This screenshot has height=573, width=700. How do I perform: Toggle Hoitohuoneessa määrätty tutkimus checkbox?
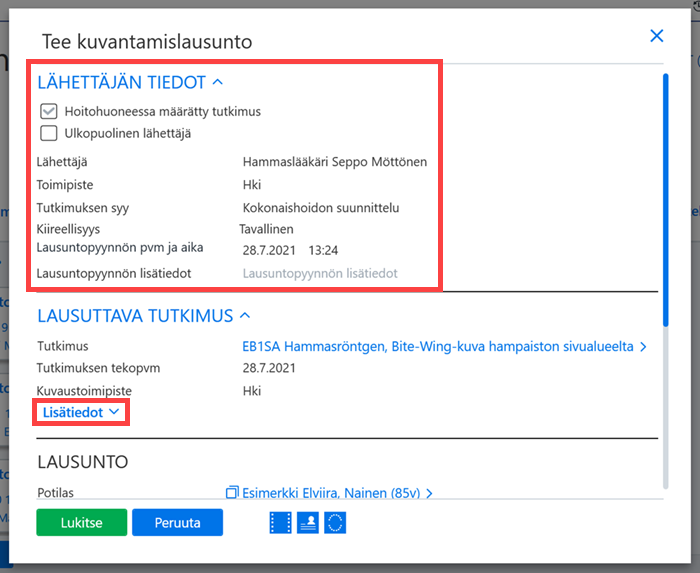tap(49, 111)
